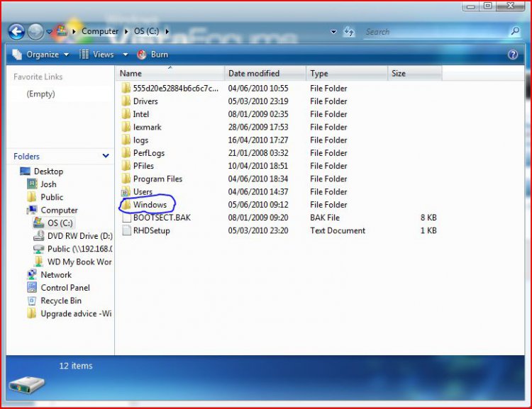Select the logs folder icon
The height and width of the screenshot is (409, 532).
[126, 140]
